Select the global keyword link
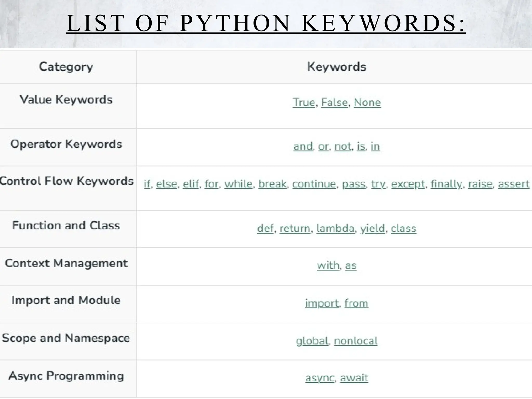This screenshot has height=399, width=532. [x=312, y=341]
